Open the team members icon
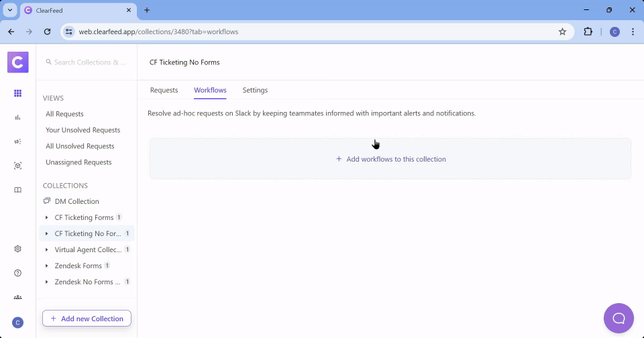This screenshot has width=644, height=338. (18, 297)
